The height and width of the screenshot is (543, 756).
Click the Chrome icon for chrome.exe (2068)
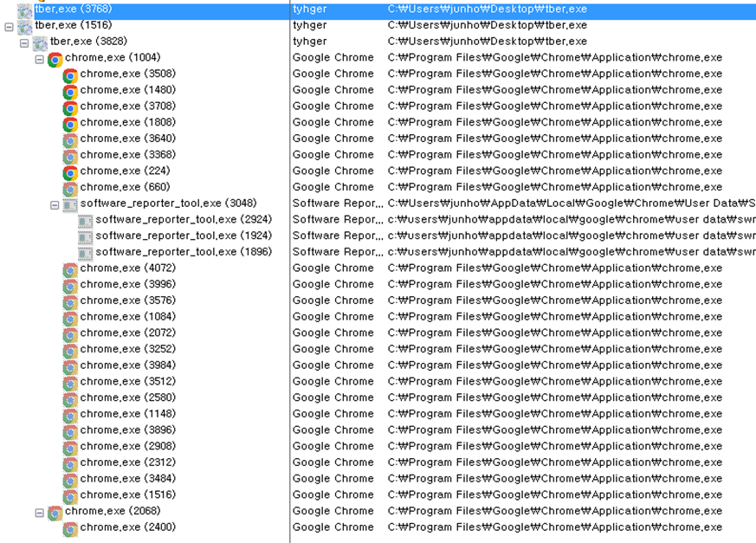55,513
